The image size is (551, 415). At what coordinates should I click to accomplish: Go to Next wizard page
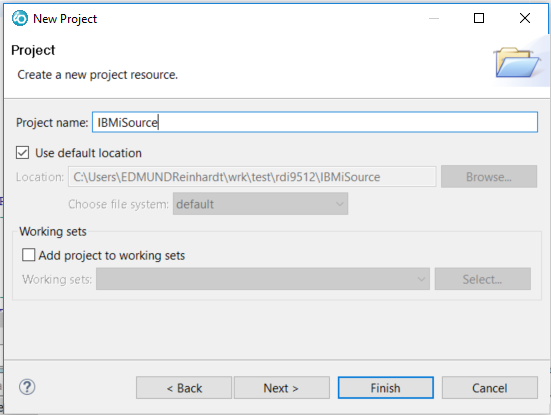(x=282, y=388)
